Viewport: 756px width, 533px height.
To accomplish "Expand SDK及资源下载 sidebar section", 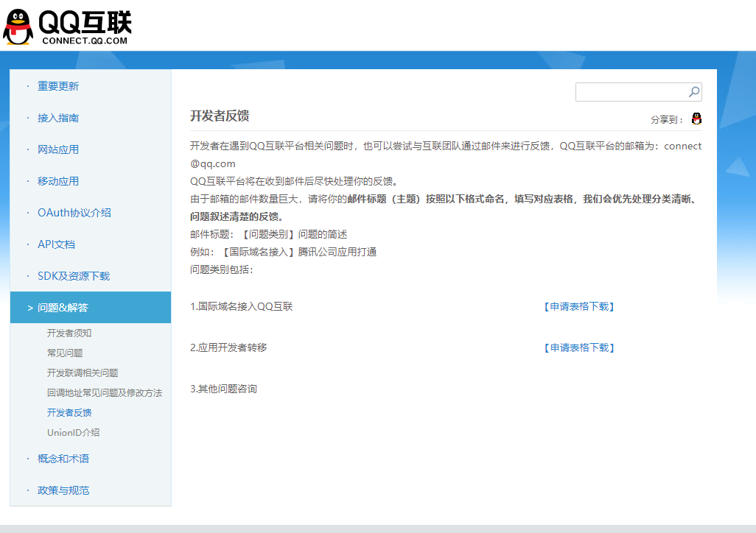I will (x=74, y=276).
